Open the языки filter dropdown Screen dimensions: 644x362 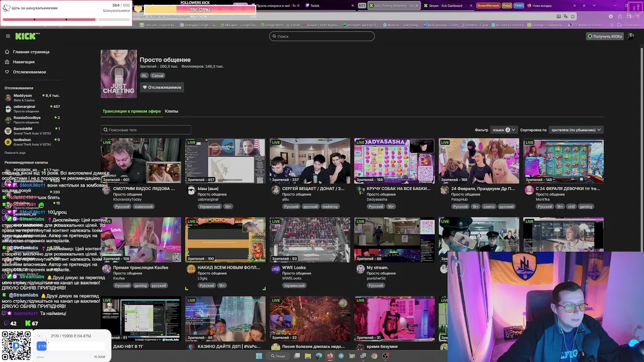(503, 130)
